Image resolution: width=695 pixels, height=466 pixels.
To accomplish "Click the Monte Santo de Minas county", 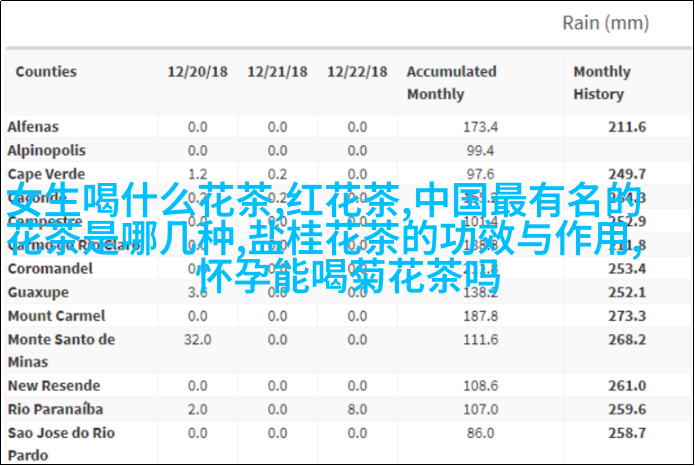I will click(x=61, y=350).
